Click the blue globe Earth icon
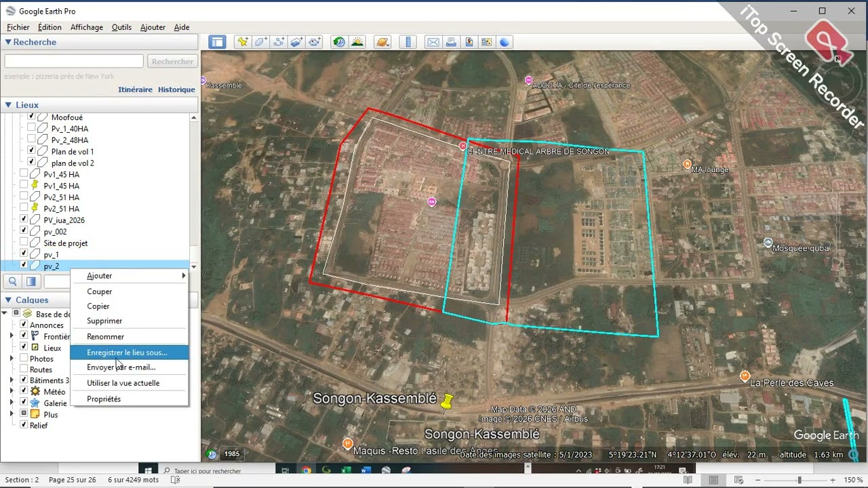This screenshot has height=488, width=868. [x=505, y=42]
